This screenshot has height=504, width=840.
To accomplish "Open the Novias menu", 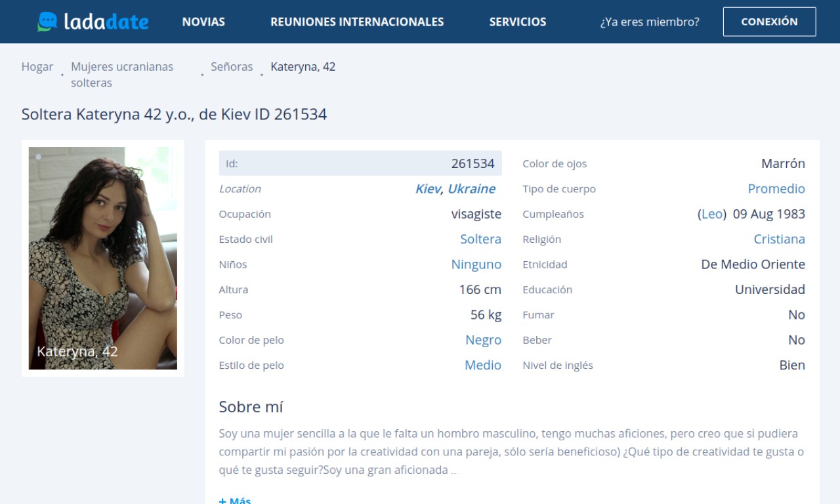I will 203,22.
